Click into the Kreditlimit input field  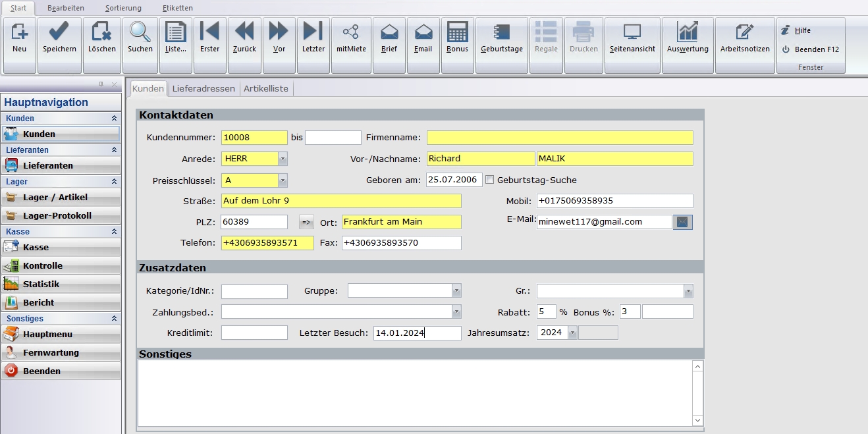click(254, 333)
